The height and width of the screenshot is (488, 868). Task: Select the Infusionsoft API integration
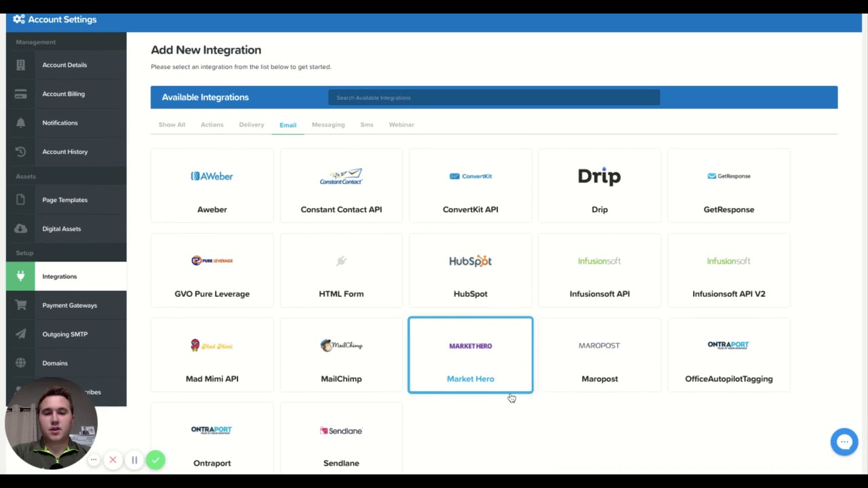pyautogui.click(x=599, y=270)
